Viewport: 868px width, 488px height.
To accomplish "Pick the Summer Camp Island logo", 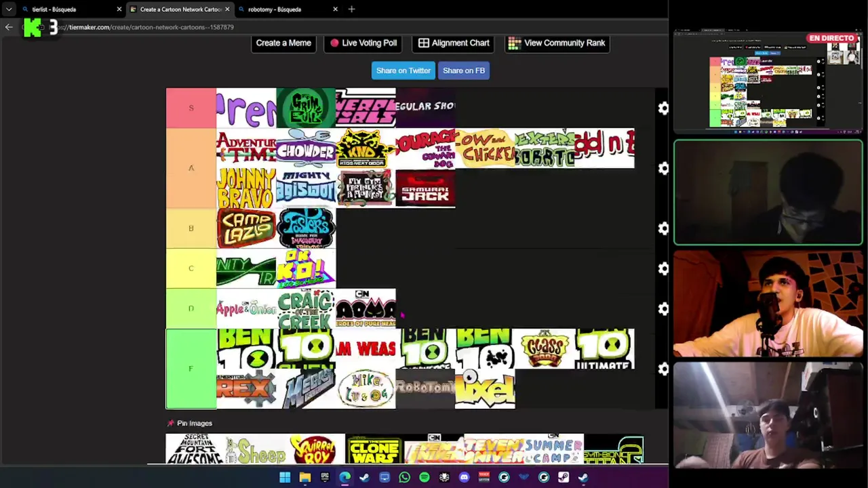I will pos(554,449).
